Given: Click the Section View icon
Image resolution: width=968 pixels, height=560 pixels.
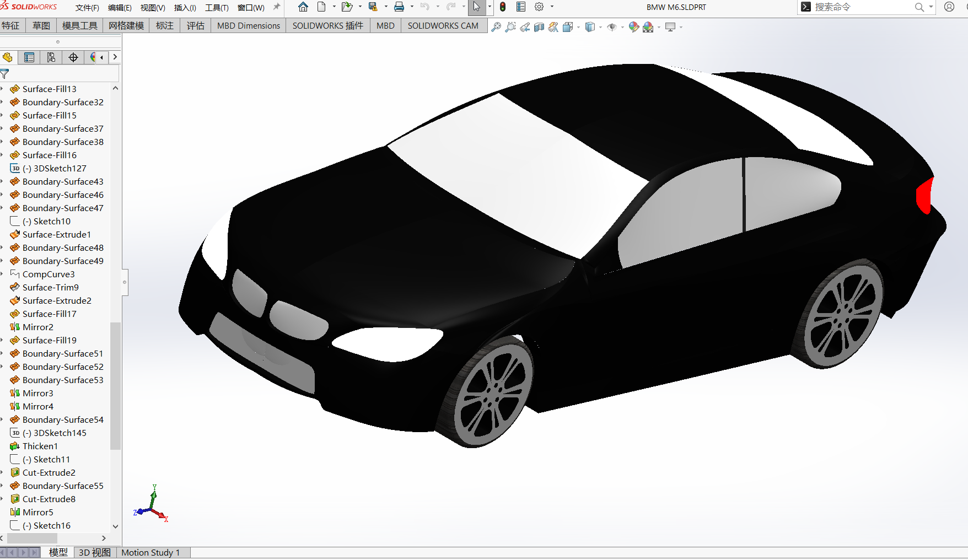Looking at the screenshot, I should click(x=539, y=27).
